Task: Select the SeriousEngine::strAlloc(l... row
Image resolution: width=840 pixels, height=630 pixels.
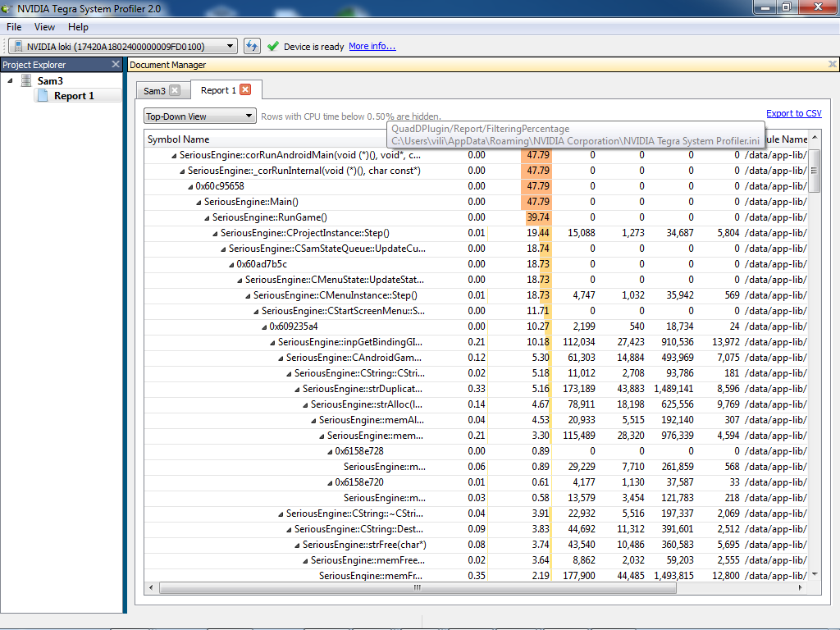Action: (x=476, y=404)
